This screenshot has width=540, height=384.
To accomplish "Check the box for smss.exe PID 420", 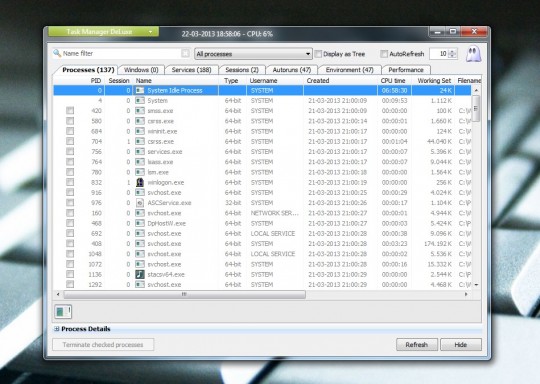I will (70, 111).
